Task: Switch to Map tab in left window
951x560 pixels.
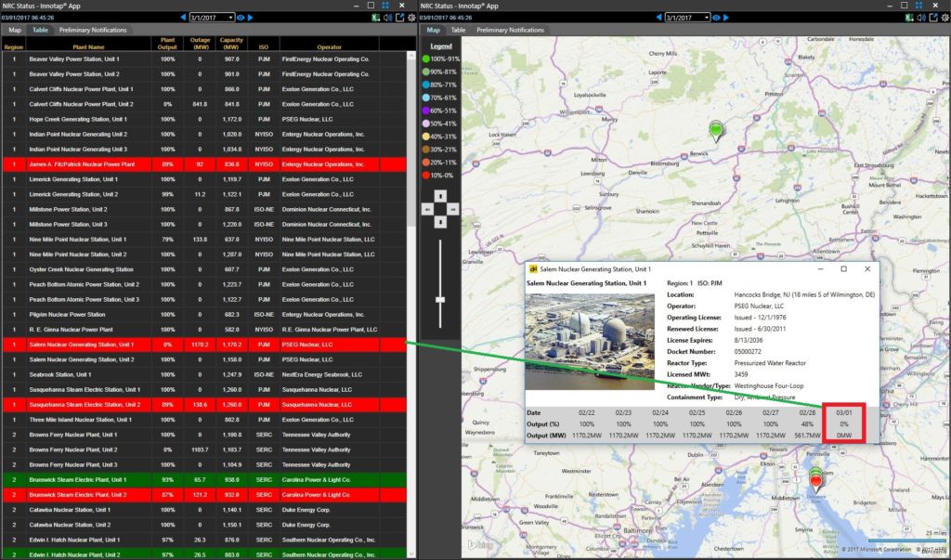Action: [15, 30]
